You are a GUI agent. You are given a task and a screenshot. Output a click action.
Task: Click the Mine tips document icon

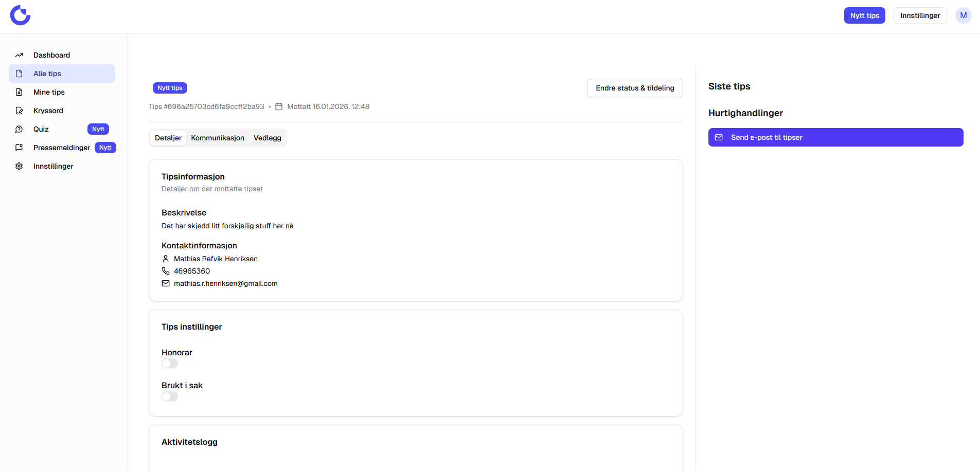click(x=19, y=92)
